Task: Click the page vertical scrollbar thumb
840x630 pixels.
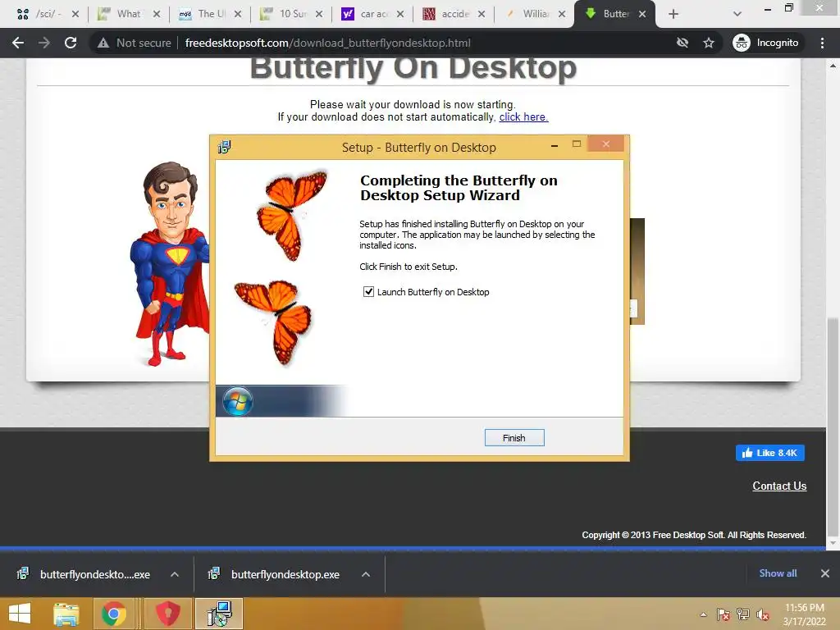Action: (833, 427)
